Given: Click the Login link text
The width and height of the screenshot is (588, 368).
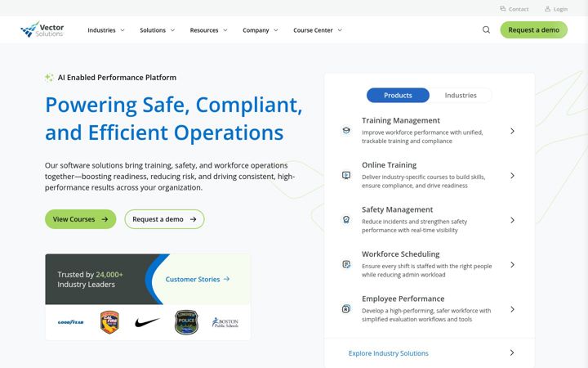Looking at the screenshot, I should (560, 9).
